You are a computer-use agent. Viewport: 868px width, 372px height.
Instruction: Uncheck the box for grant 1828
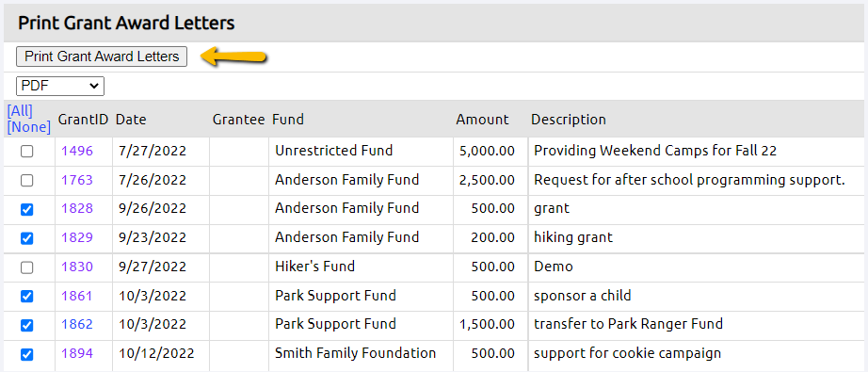click(x=26, y=209)
